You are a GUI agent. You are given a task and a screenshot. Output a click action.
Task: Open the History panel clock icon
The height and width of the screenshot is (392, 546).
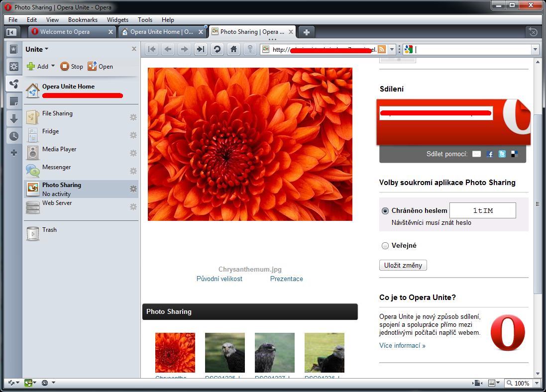tap(13, 136)
